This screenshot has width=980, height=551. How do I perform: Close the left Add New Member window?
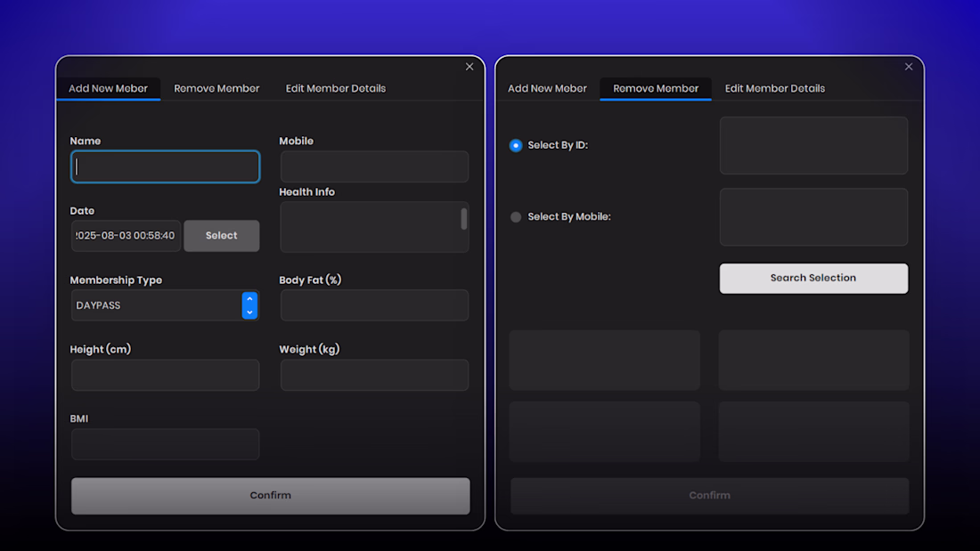pos(470,67)
